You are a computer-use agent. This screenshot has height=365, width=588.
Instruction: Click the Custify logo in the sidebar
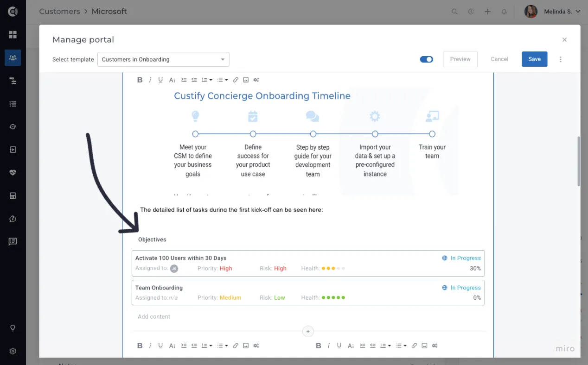(13, 12)
